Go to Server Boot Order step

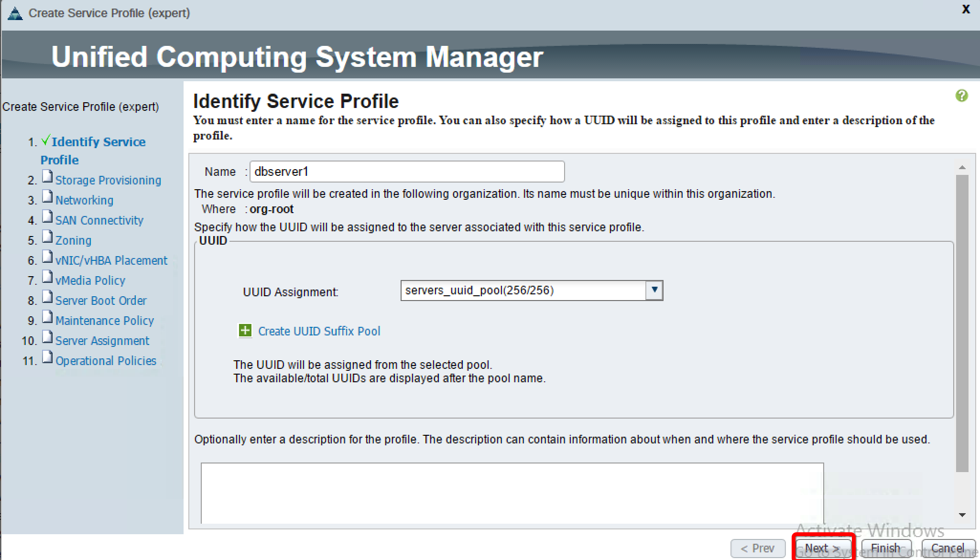(101, 301)
